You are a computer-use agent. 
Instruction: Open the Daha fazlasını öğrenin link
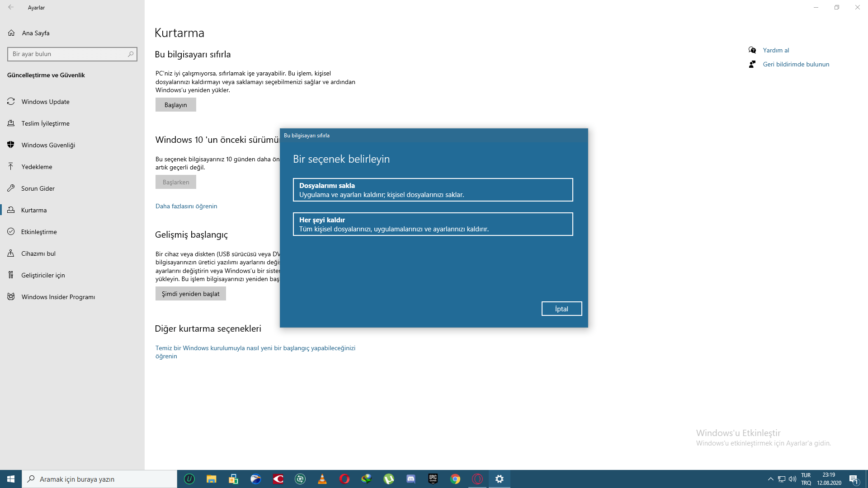[186, 206]
